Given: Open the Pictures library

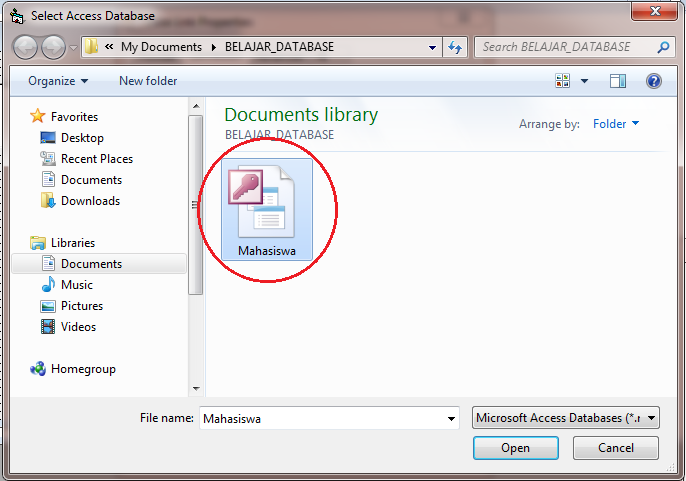Looking at the screenshot, I should tap(71, 306).
